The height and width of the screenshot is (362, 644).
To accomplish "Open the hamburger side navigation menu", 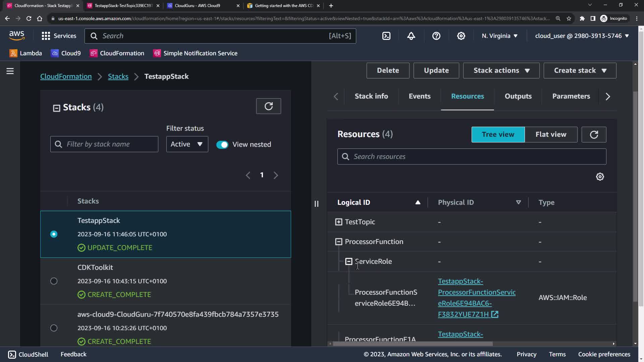I will pos(10,71).
